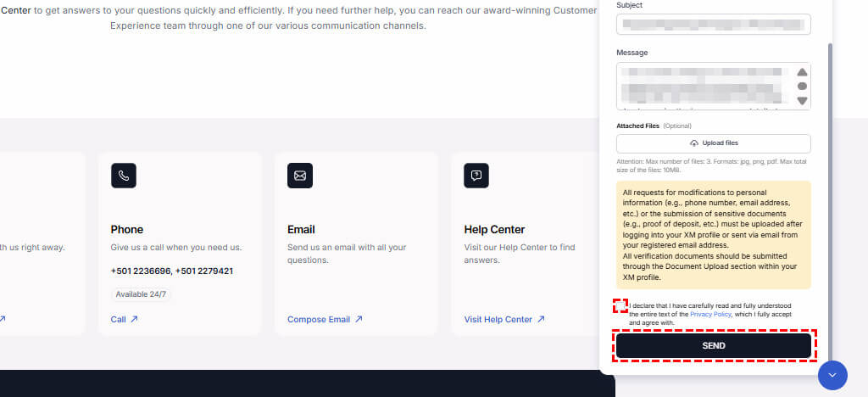This screenshot has width=868, height=397.
Task: Click the envelope icon on Email card
Action: pyautogui.click(x=300, y=176)
